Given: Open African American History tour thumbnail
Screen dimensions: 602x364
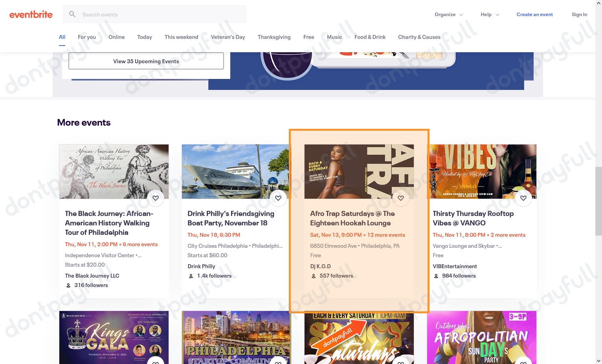Looking at the screenshot, I should [x=114, y=171].
